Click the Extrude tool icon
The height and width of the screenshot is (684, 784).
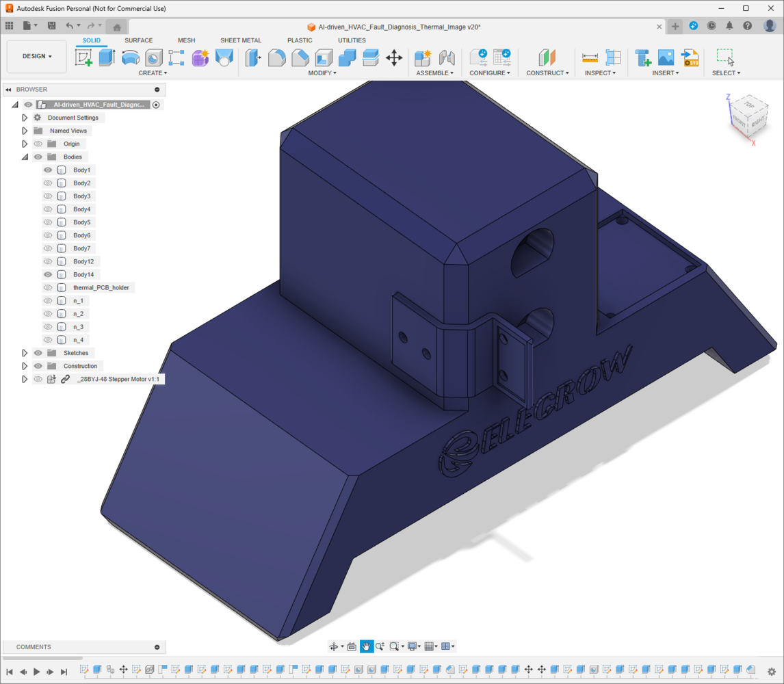tap(107, 57)
